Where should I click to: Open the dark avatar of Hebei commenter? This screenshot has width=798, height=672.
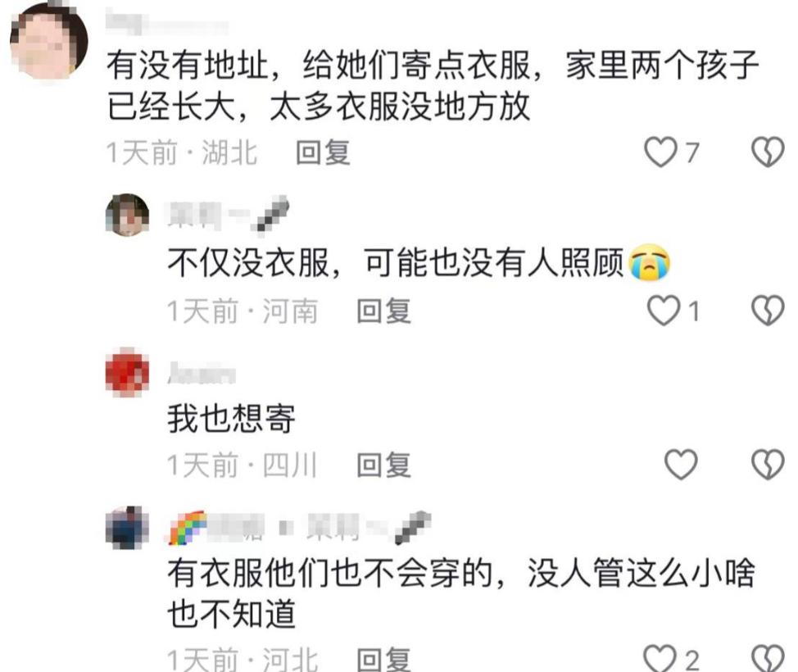click(127, 528)
